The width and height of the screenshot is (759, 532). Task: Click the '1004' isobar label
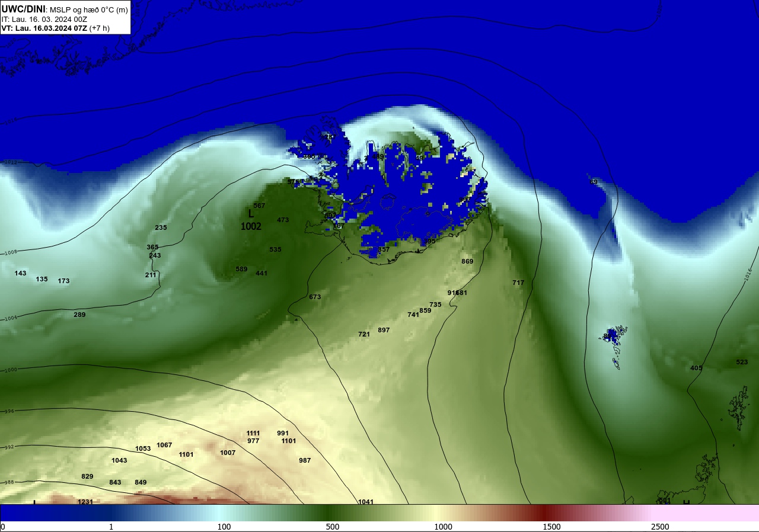(x=11, y=318)
